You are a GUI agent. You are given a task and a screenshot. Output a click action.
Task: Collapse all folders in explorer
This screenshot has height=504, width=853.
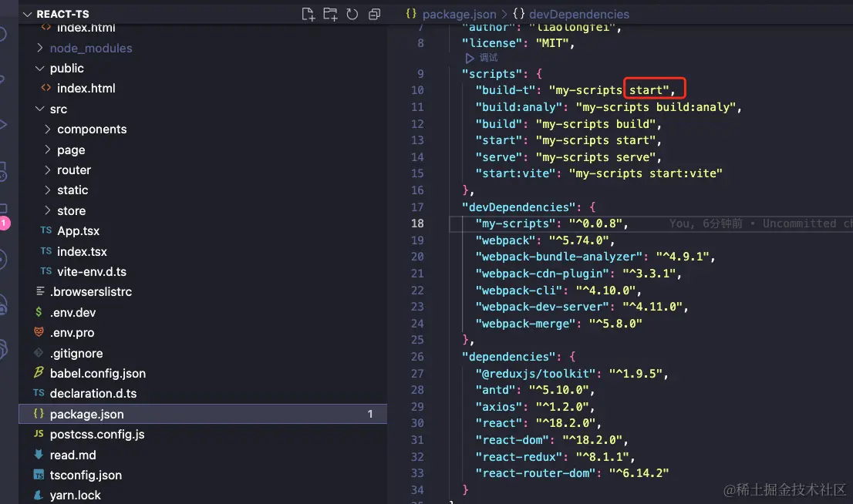tap(374, 14)
